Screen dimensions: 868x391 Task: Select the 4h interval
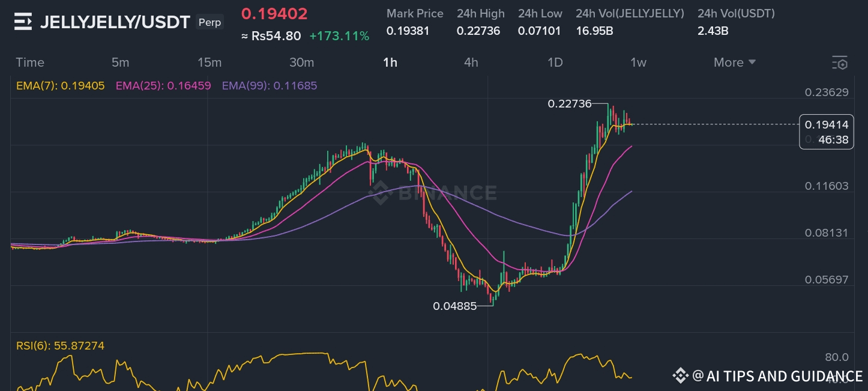pos(471,62)
